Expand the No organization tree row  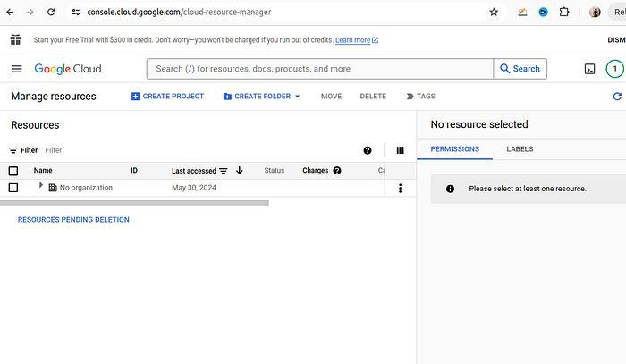[41, 185]
